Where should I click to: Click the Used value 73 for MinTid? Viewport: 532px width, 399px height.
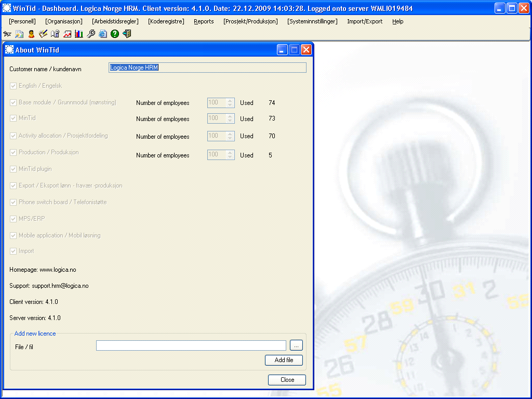click(272, 118)
